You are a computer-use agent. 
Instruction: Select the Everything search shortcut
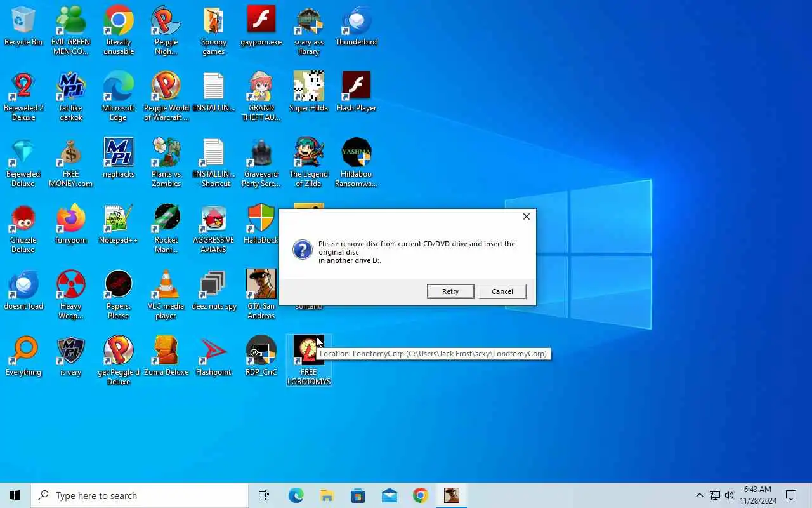(23, 356)
